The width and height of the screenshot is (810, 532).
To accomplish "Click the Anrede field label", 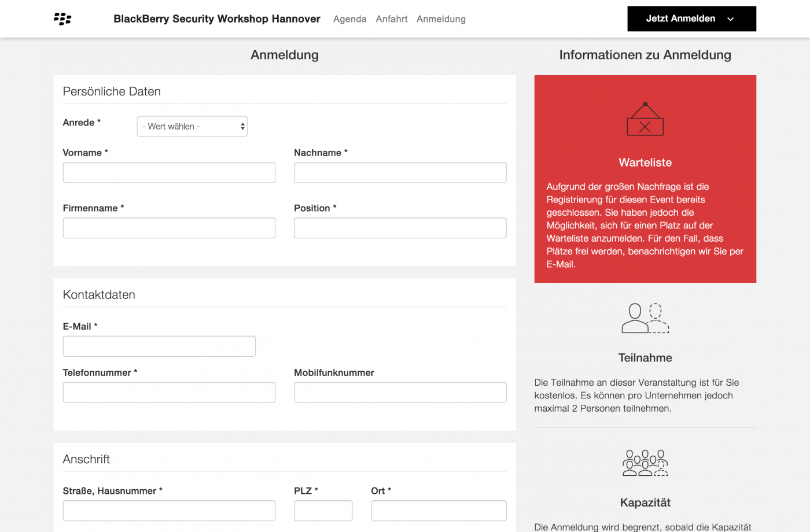I will point(82,123).
